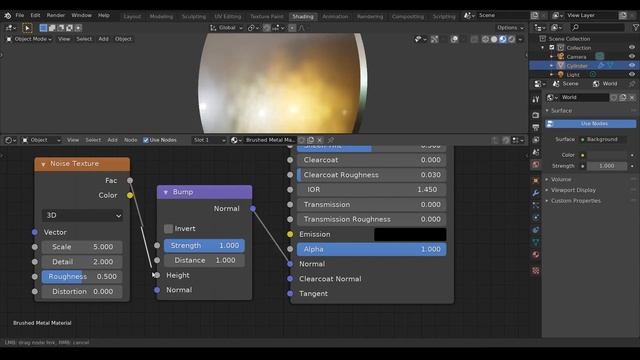The image size is (640, 360).
Task: Click the Bump Strength value field
Action: tap(204, 245)
